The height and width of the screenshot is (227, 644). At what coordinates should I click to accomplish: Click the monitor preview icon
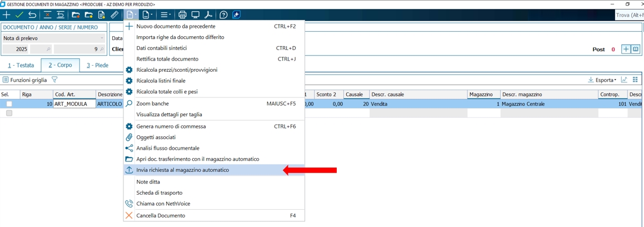point(196,15)
